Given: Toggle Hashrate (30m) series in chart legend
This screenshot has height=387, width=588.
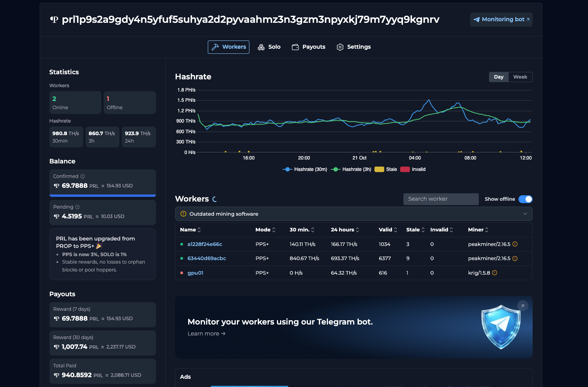Looking at the screenshot, I should coord(305,169).
